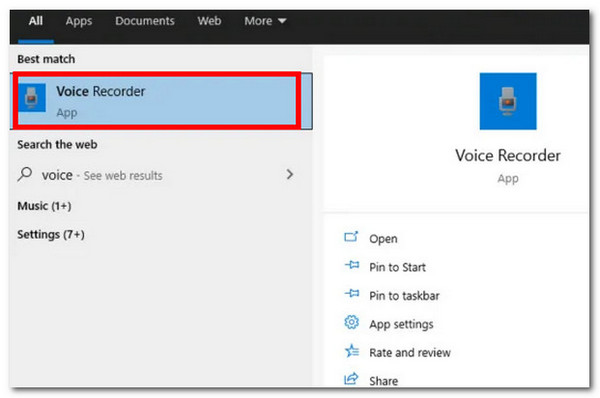Viewport: 600px width, 398px height.
Task: Click the pin icon next to Pin to taskbar
Action: 352,294
